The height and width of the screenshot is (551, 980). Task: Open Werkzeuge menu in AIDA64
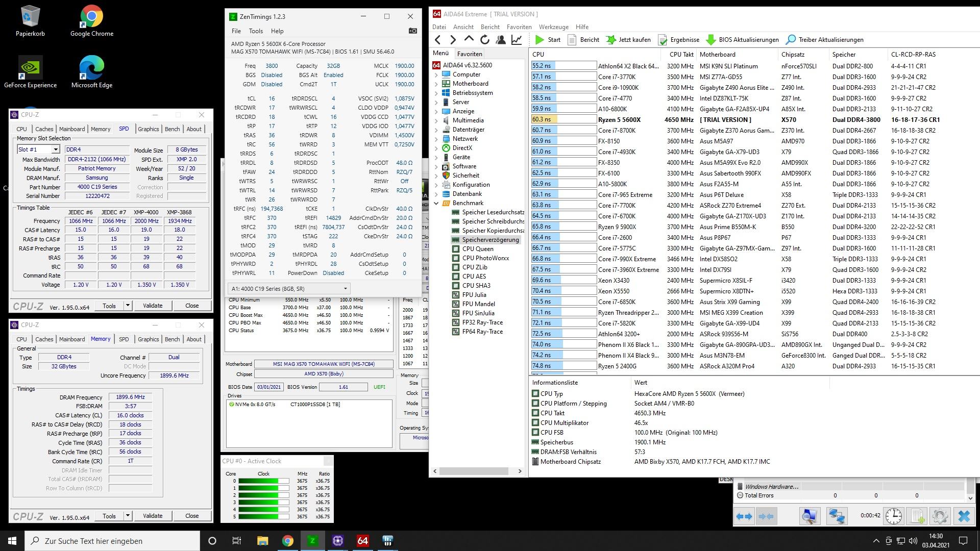[x=553, y=27]
